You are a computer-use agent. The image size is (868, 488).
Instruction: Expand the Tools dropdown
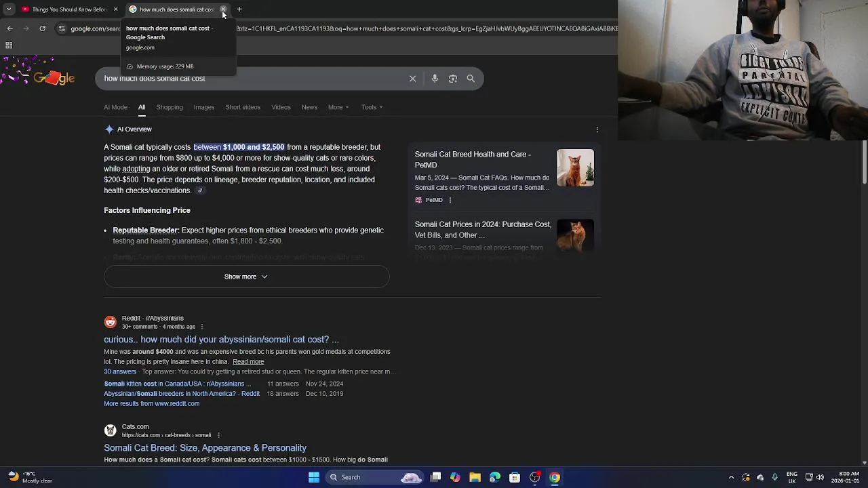[372, 107]
